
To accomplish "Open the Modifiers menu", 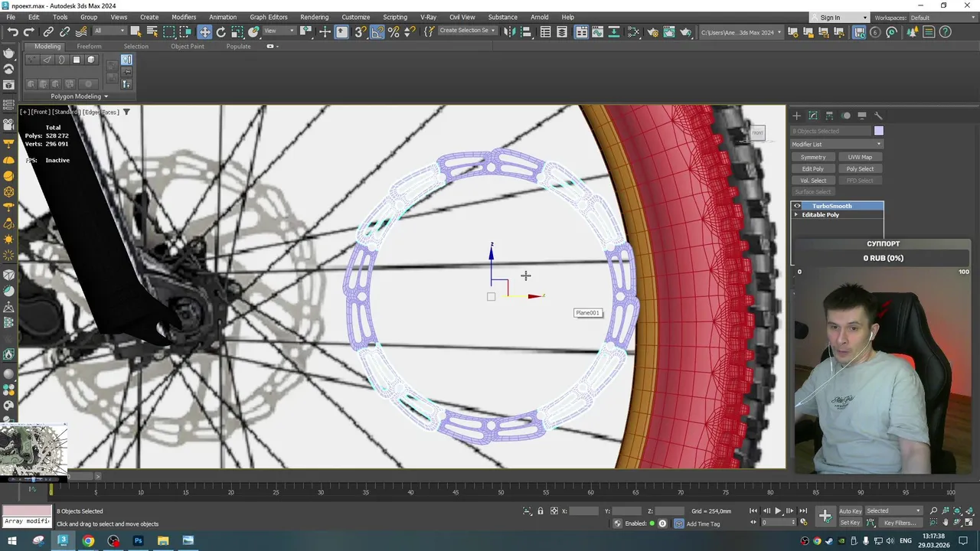I will (x=184, y=17).
